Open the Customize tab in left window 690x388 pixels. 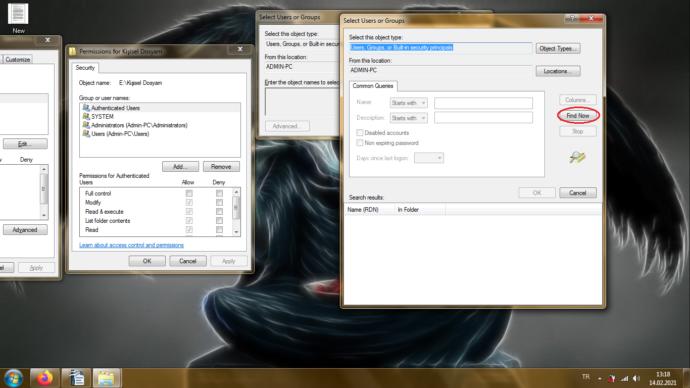[x=18, y=59]
